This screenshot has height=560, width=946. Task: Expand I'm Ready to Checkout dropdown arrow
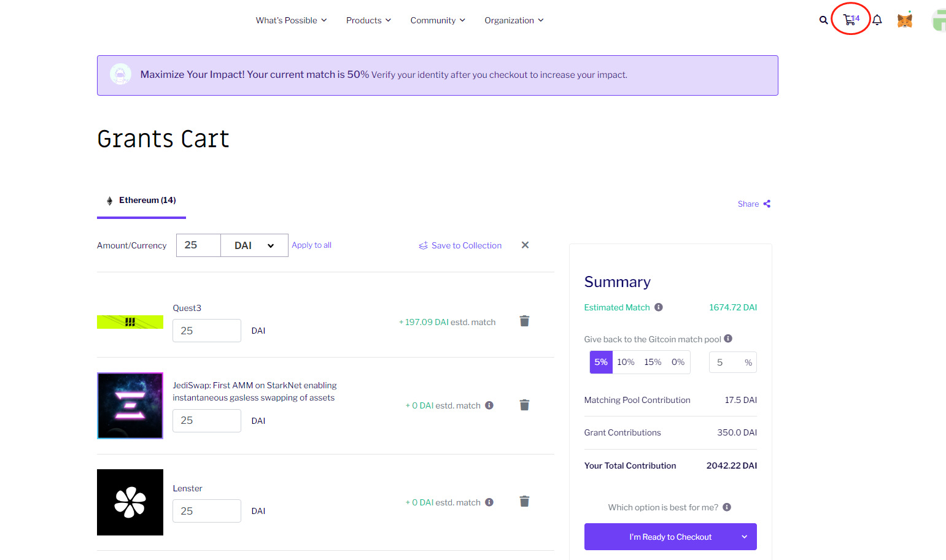pos(744,537)
